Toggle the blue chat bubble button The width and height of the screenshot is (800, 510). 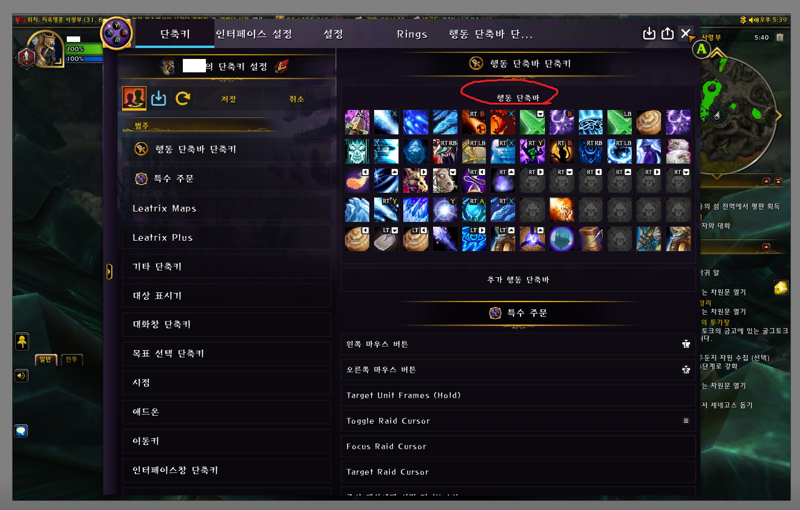click(x=21, y=431)
